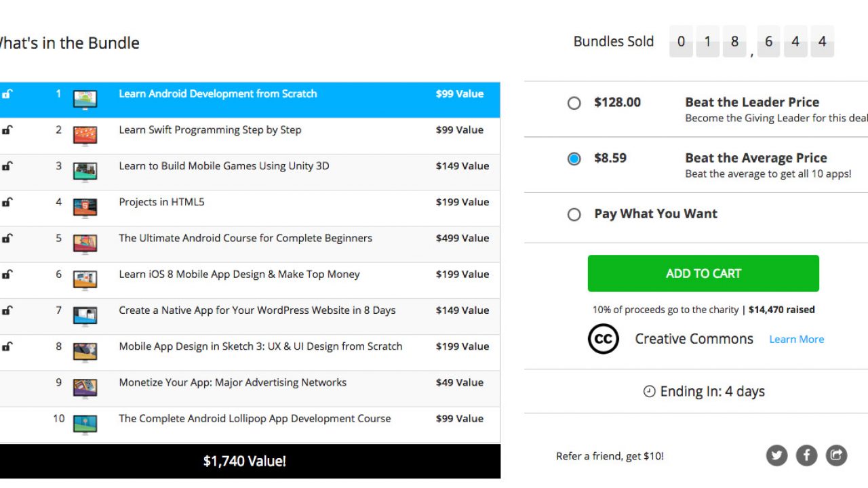The image size is (868, 488).
Task: Click Monetize Your App course thumbnail
Action: [x=85, y=386]
